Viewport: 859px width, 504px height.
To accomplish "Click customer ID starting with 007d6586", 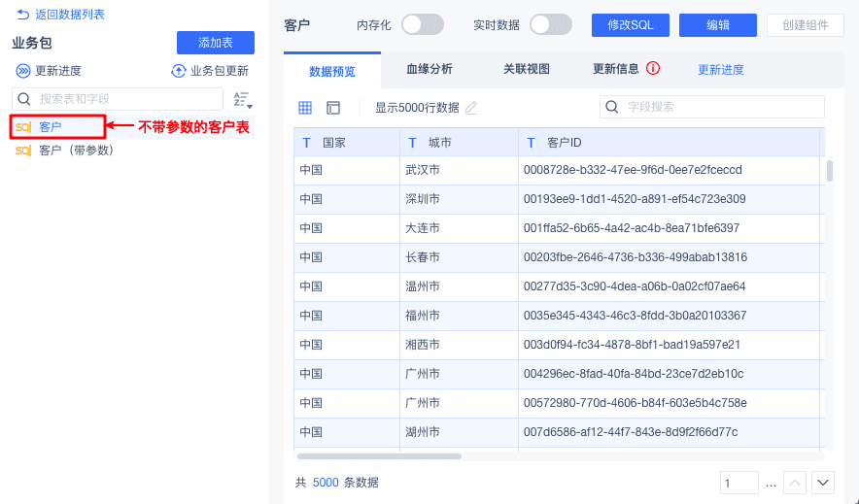I will (631, 432).
